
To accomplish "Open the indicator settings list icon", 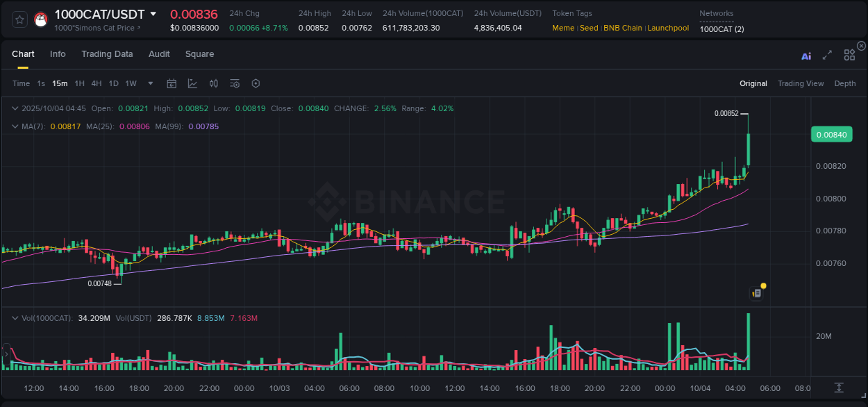I will point(235,83).
